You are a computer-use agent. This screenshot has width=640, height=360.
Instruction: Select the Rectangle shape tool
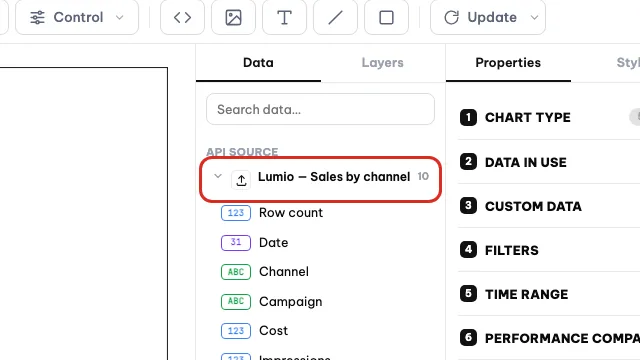[x=387, y=18]
